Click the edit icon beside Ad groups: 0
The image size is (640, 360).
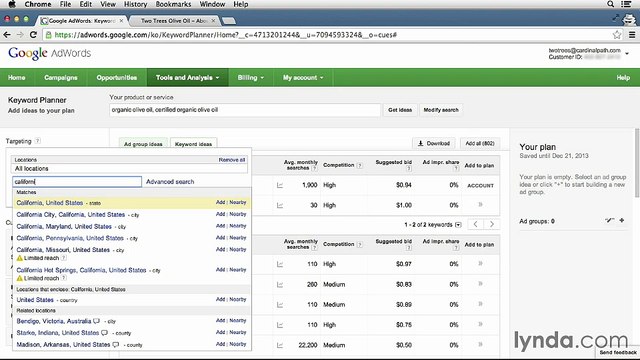coord(609,220)
